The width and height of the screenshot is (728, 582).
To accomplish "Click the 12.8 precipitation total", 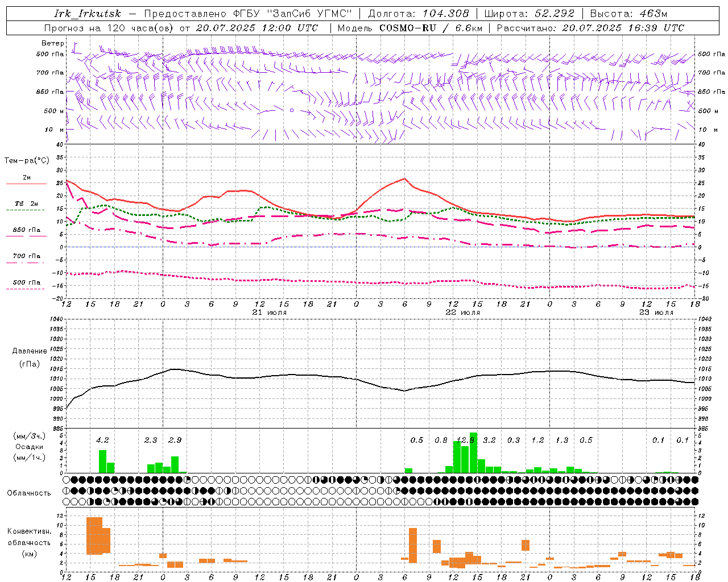I will pos(465,440).
